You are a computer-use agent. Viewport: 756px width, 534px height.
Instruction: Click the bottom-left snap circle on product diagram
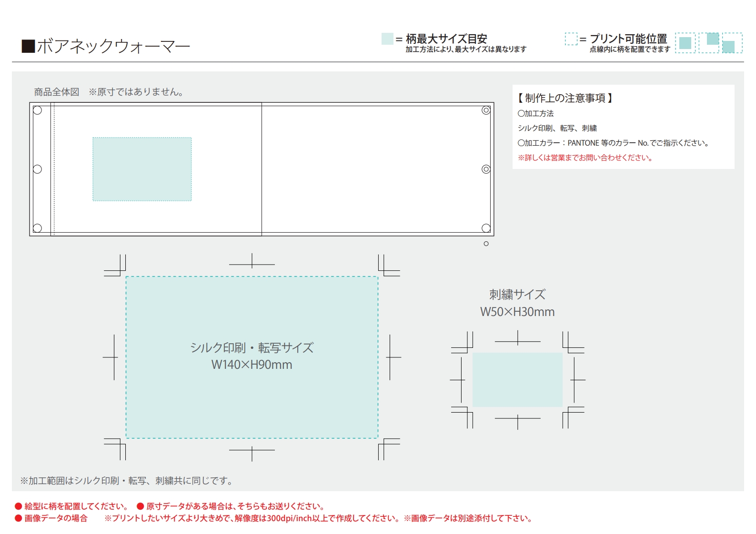click(38, 228)
